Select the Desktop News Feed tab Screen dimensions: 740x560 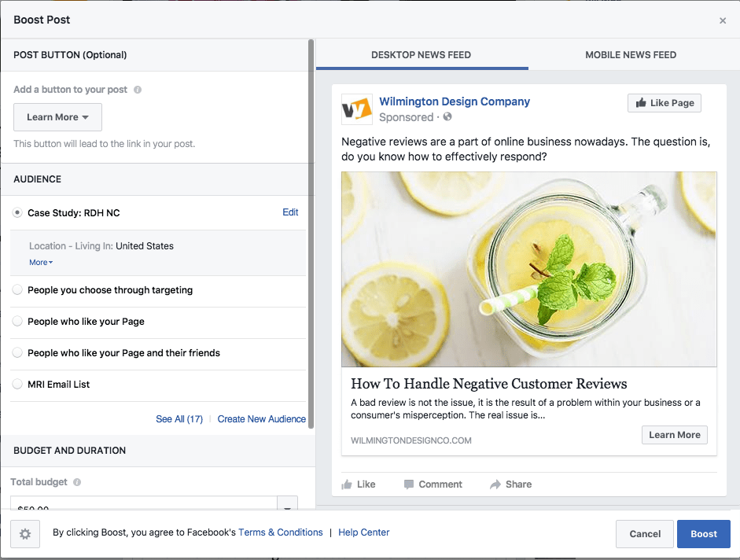(421, 55)
